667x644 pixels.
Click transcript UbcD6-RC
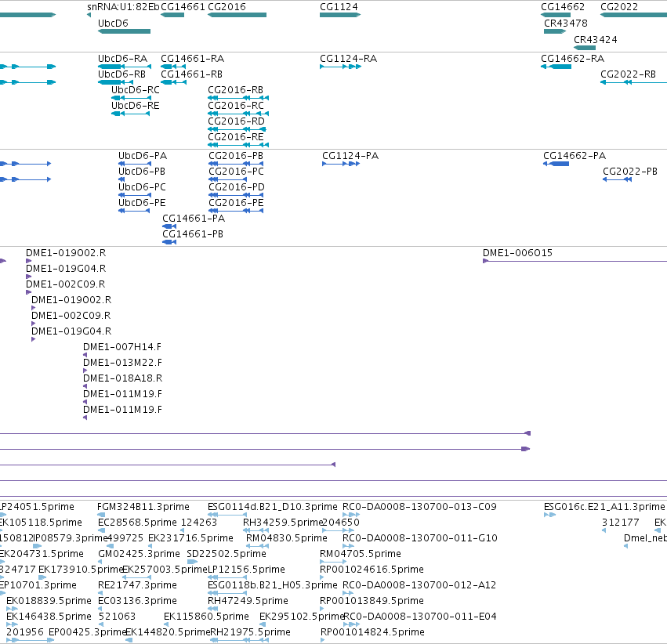[x=136, y=89]
